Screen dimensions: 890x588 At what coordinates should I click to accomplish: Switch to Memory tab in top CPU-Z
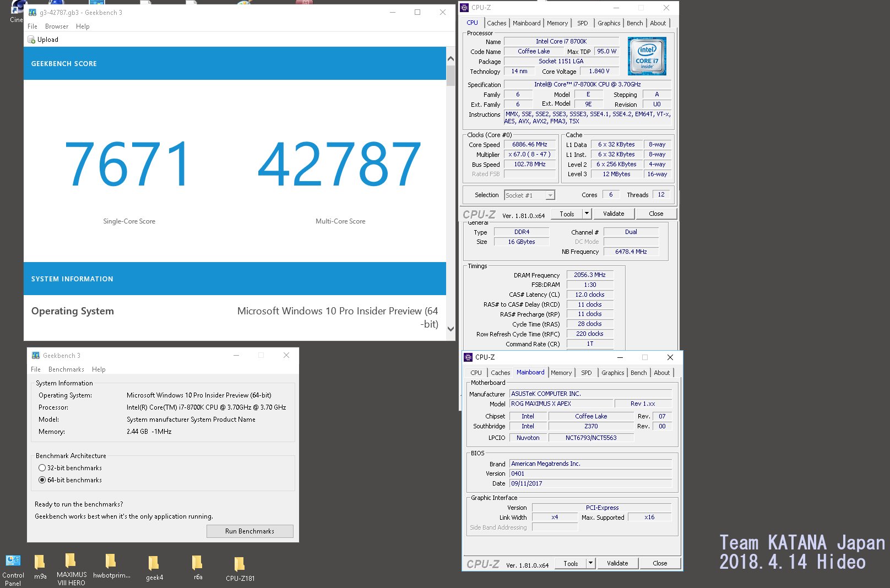[557, 23]
